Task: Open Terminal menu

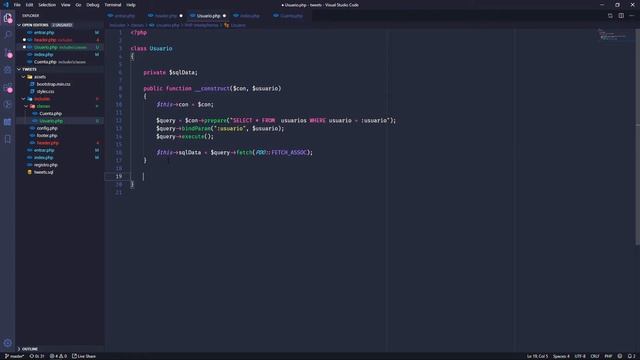Action: point(113,5)
